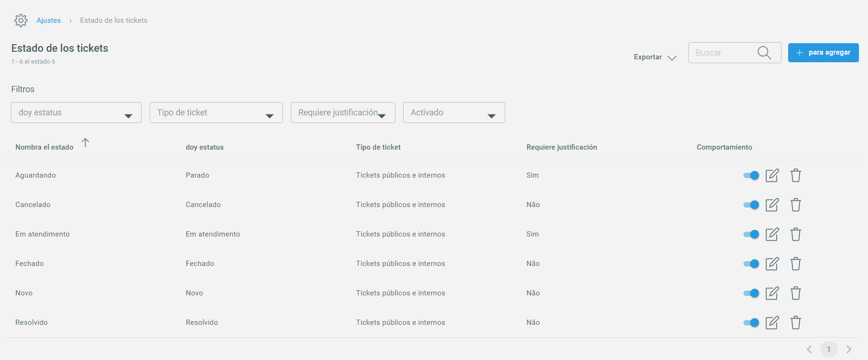Toggle the Aguardando status switch
The width and height of the screenshot is (868, 360).
pos(751,176)
